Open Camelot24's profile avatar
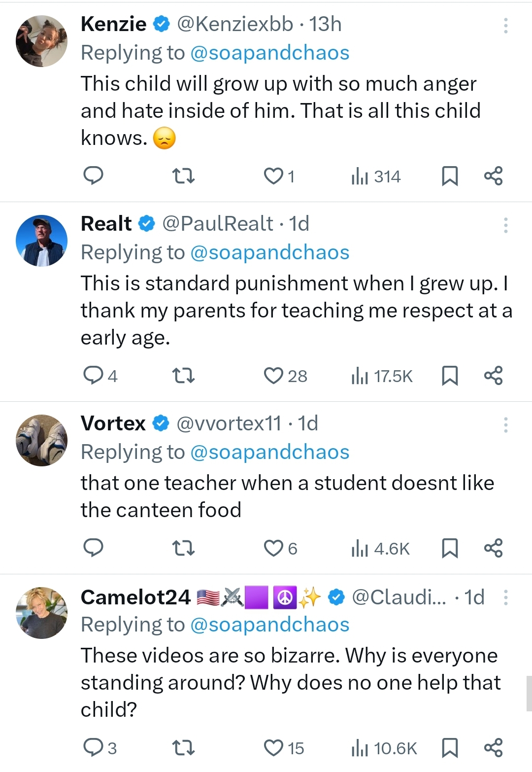The image size is (532, 772). point(42,613)
